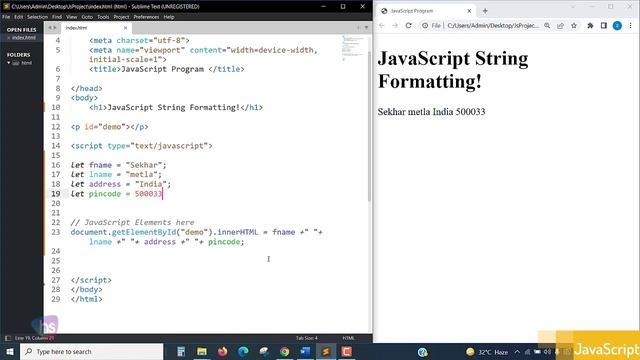This screenshot has width=640, height=360.
Task: Open the Help menu in Sublime Text
Action: pyautogui.click(x=169, y=17)
